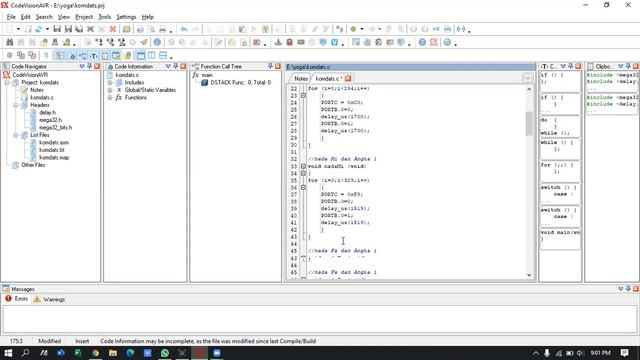Open WhatsApp from the taskbar
640x360 pixels.
tap(165, 353)
